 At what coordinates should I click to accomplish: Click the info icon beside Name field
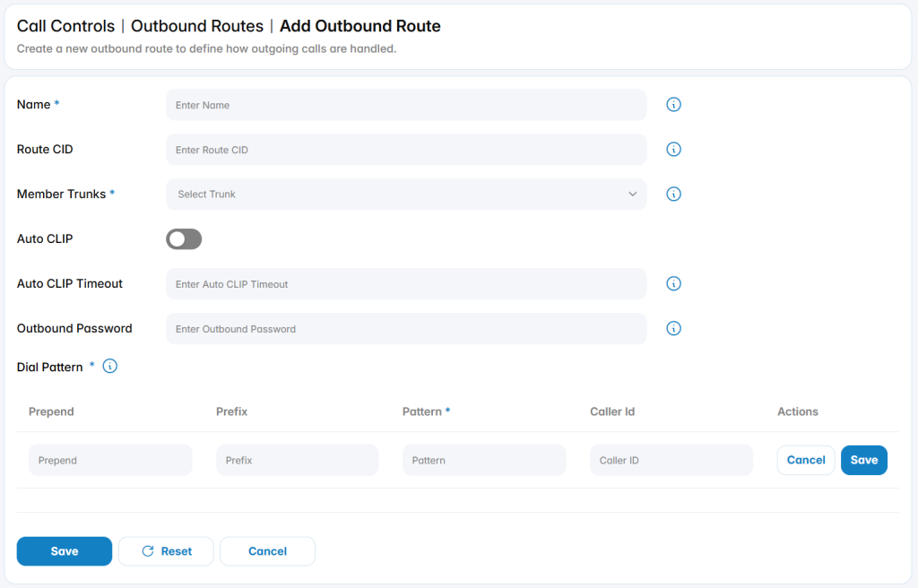pos(673,104)
